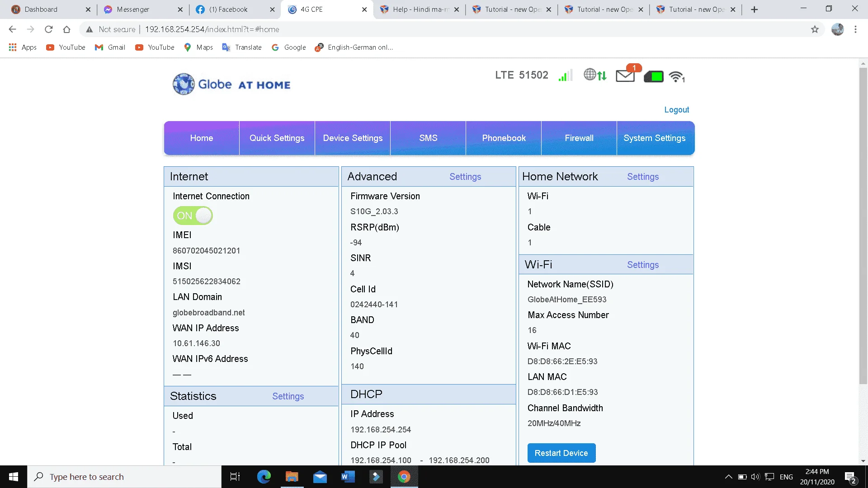The image size is (868, 488).
Task: Click the browser forward arrow
Action: click(30, 29)
